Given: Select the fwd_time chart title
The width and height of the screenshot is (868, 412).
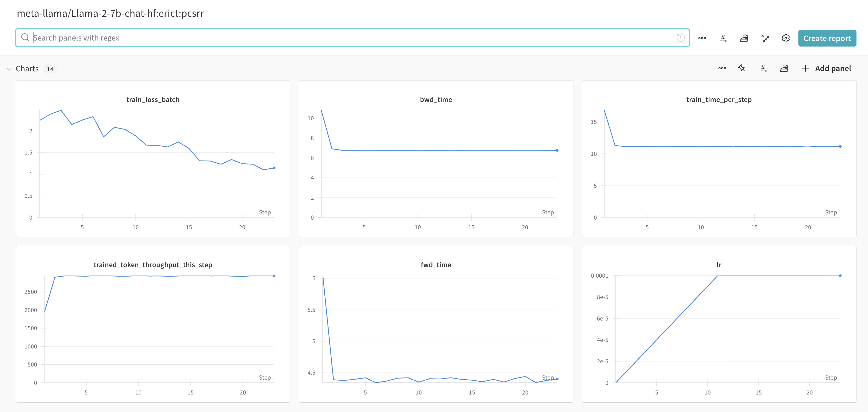Looking at the screenshot, I should (436, 265).
